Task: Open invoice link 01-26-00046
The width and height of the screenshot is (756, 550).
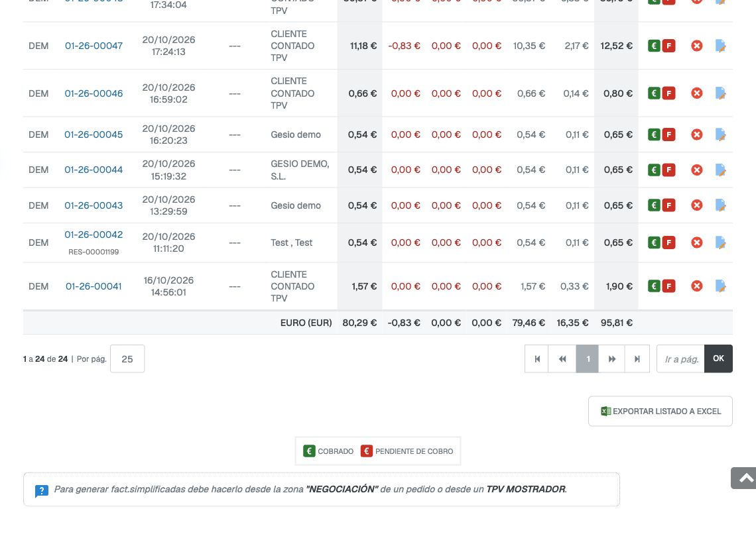Action: pyautogui.click(x=94, y=93)
